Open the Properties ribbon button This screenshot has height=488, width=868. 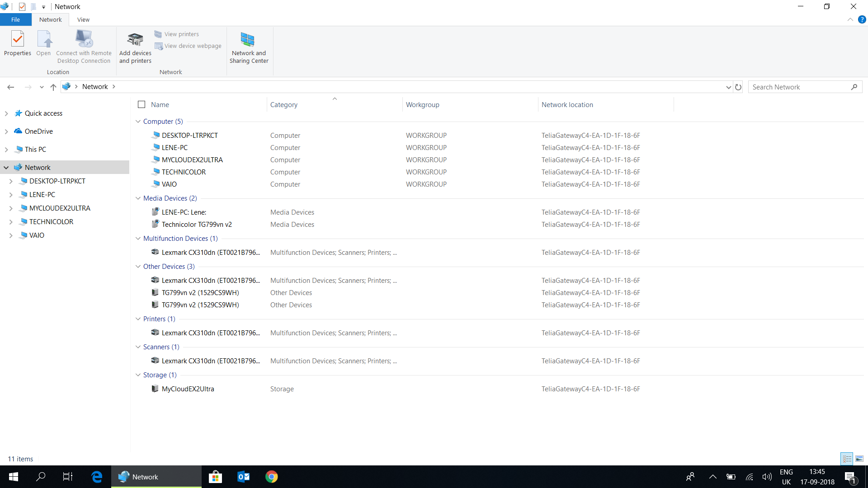tap(18, 44)
